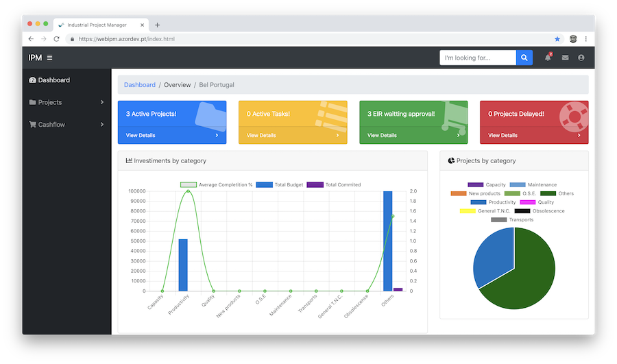Screen dimensions: 617x364
Task: Switch to Industrial Project Manager tab
Action: [99, 25]
